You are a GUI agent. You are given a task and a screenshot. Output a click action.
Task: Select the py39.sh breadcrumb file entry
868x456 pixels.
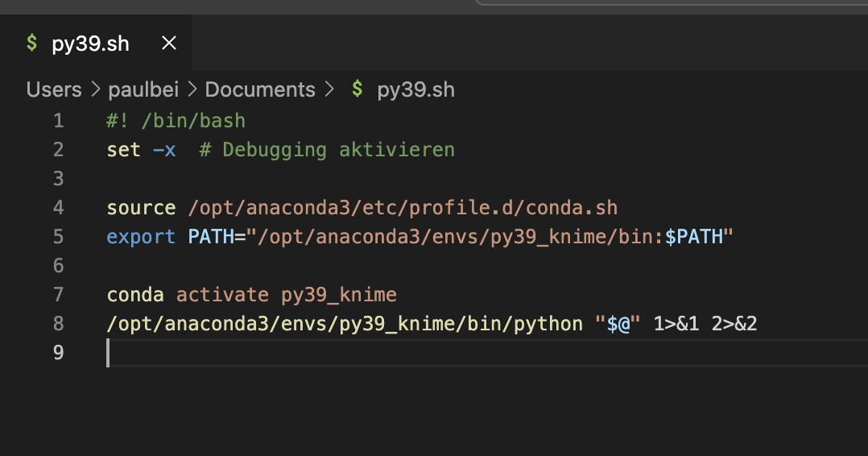point(415,89)
